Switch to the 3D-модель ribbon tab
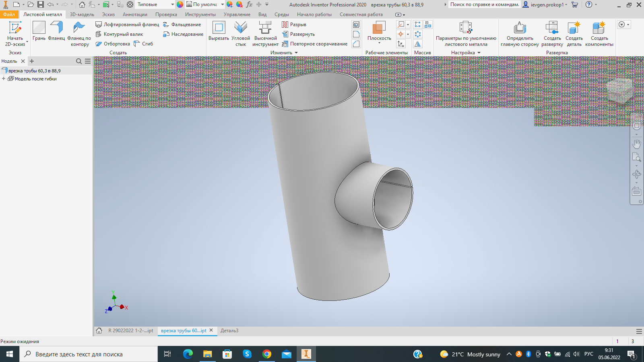 click(x=82, y=14)
